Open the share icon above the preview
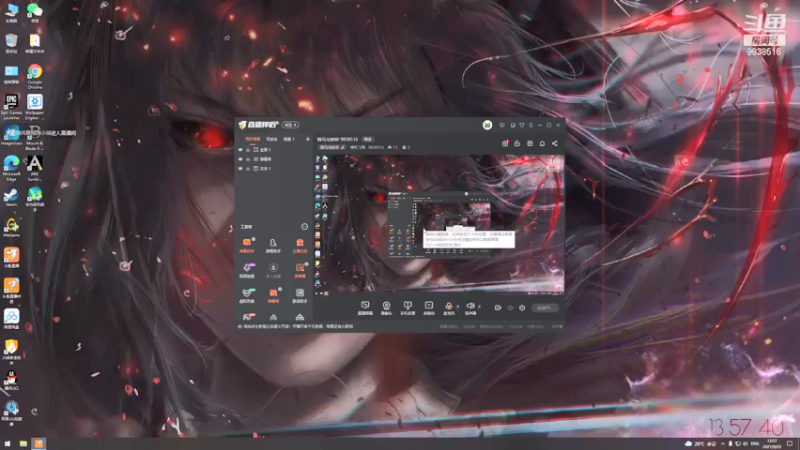This screenshot has width=800, height=450. [x=555, y=143]
